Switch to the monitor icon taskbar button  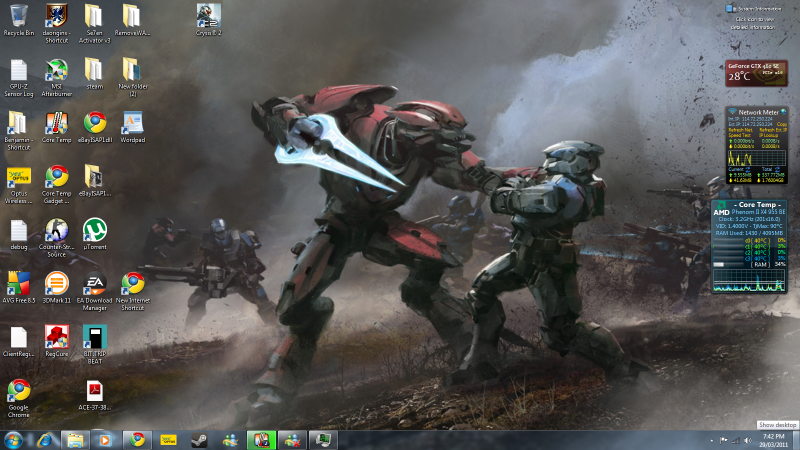[323, 440]
